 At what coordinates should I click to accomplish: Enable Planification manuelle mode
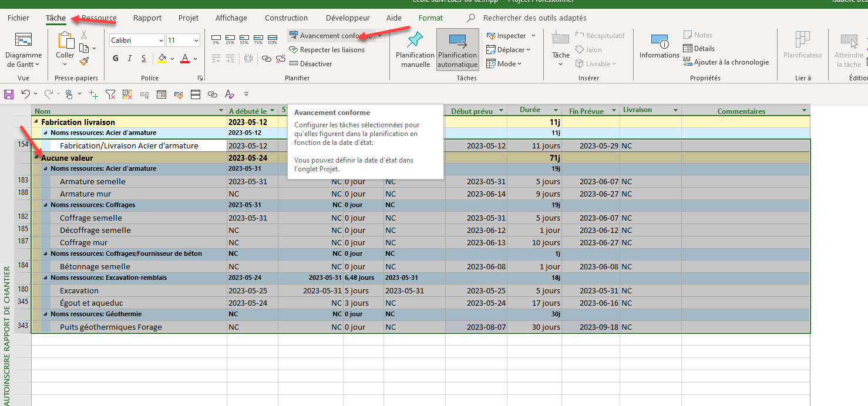point(415,50)
